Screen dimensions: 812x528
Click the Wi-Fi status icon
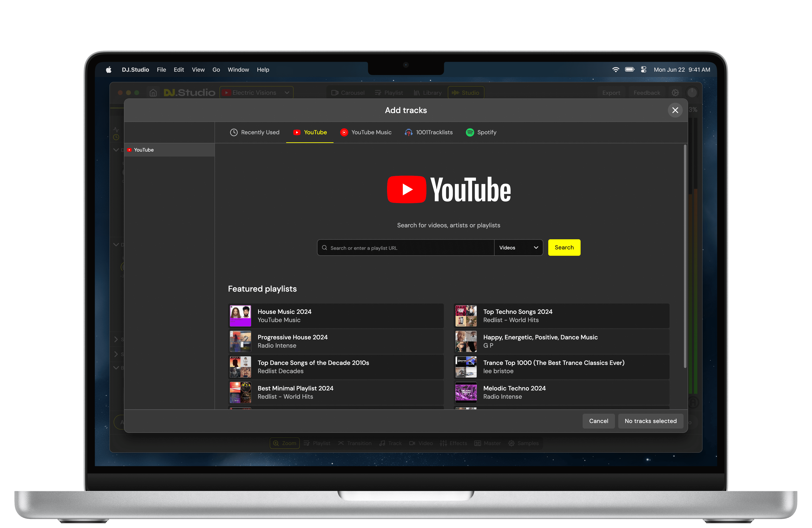tap(615, 70)
